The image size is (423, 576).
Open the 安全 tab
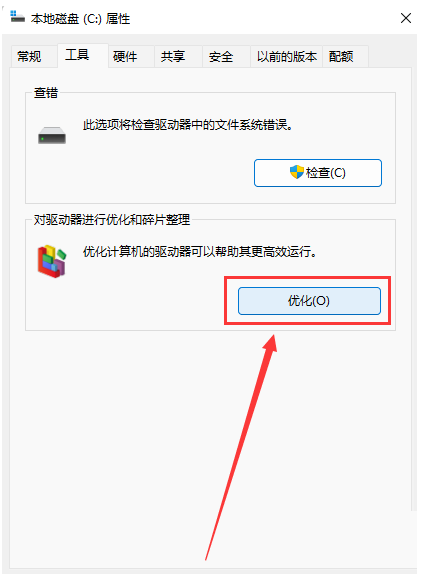[221, 57]
